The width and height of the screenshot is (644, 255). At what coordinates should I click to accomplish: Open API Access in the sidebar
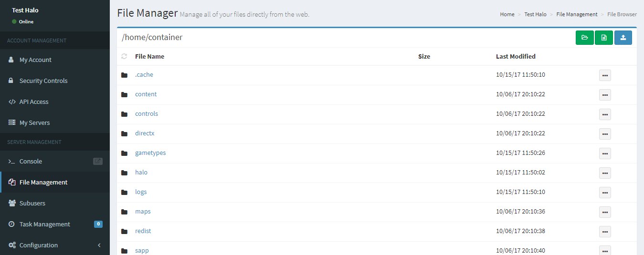pyautogui.click(x=34, y=102)
